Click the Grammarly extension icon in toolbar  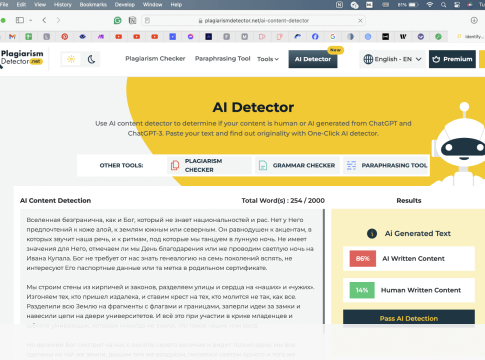pos(118,21)
